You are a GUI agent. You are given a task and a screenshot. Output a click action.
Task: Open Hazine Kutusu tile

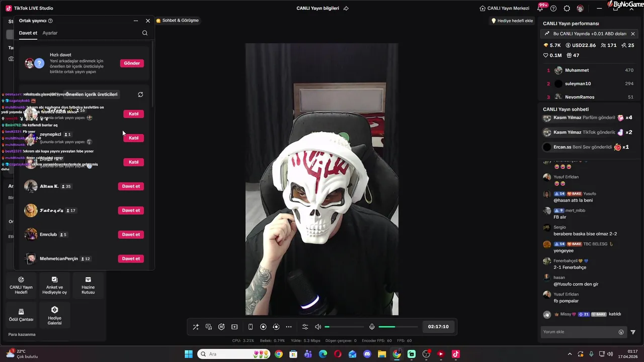(x=88, y=286)
